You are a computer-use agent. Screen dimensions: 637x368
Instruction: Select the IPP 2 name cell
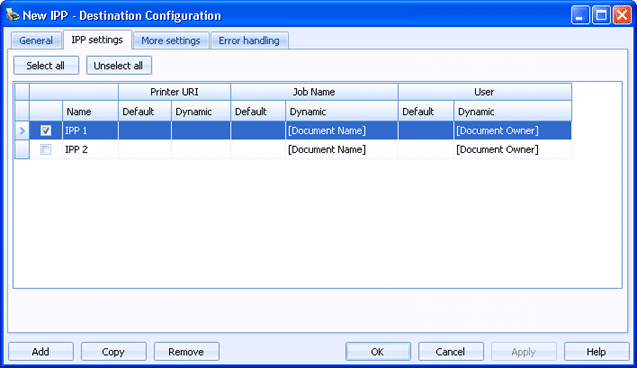point(90,149)
